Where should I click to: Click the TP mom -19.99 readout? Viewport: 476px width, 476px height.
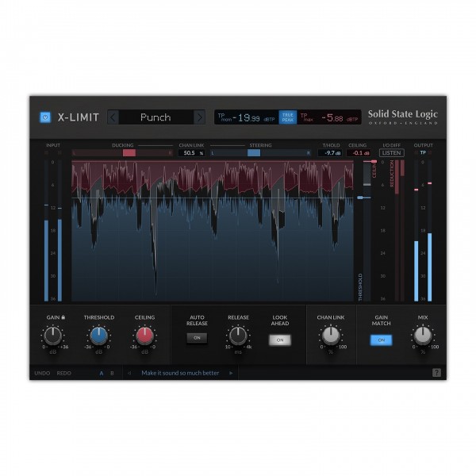[x=247, y=117]
